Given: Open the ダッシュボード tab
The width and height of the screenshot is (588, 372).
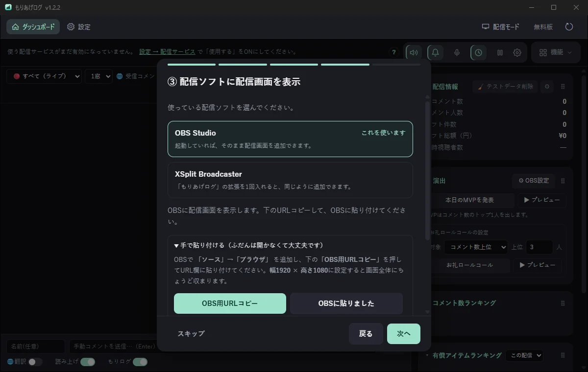Looking at the screenshot, I should click(x=33, y=27).
